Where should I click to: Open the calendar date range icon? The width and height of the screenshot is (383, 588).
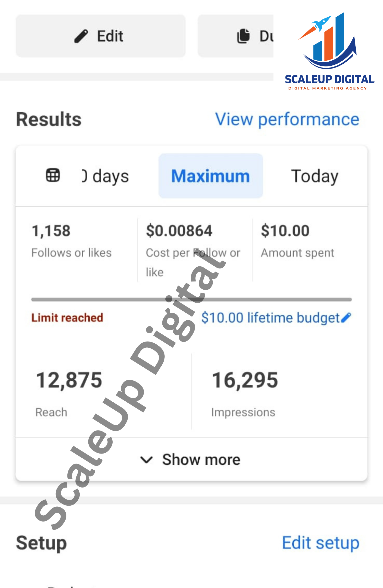tap(53, 175)
